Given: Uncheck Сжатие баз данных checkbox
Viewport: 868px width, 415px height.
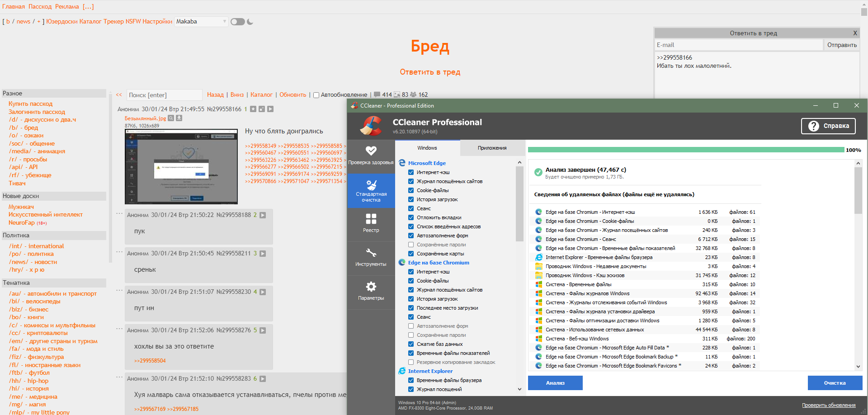Looking at the screenshot, I should [x=411, y=344].
